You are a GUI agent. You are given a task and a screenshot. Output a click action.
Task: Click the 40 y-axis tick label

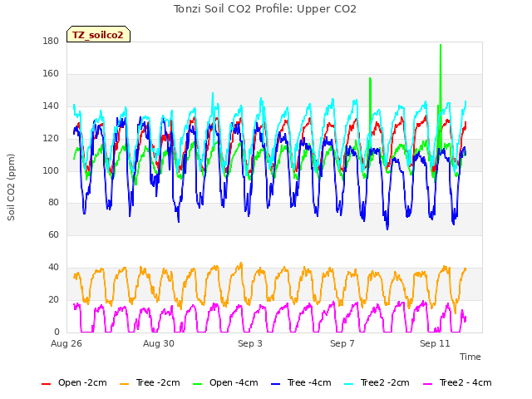coord(53,268)
